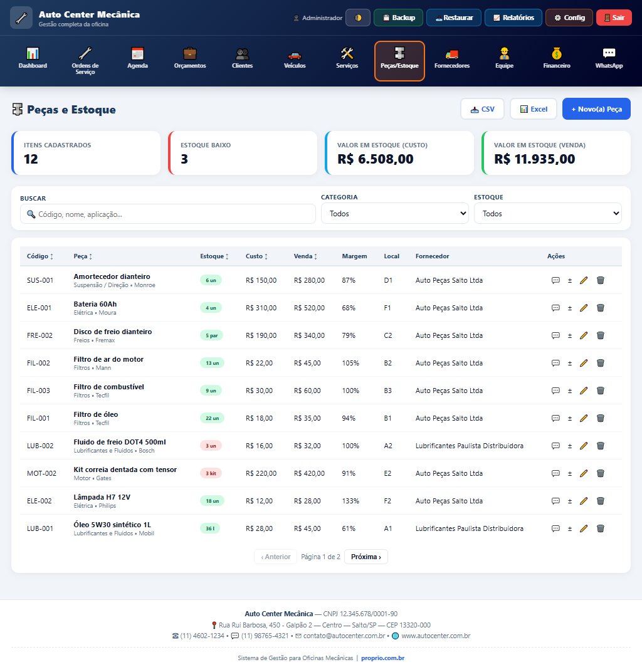Viewport: 642px width, 672px height.
Task: Open the Serviços tab
Action: tap(347, 60)
